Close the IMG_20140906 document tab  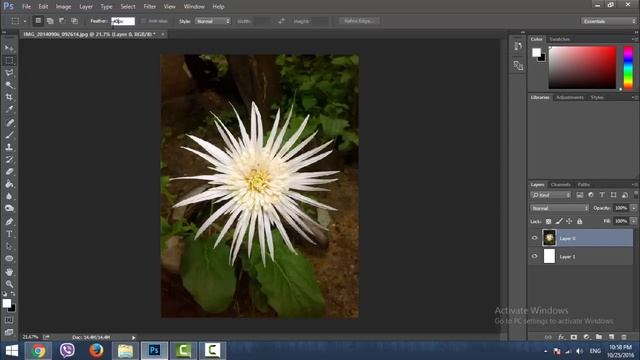click(x=162, y=34)
